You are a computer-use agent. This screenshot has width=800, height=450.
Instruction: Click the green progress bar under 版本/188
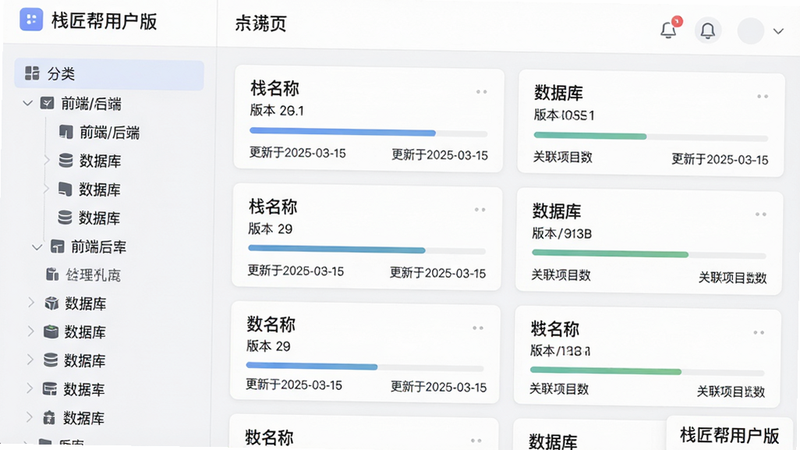click(647, 371)
